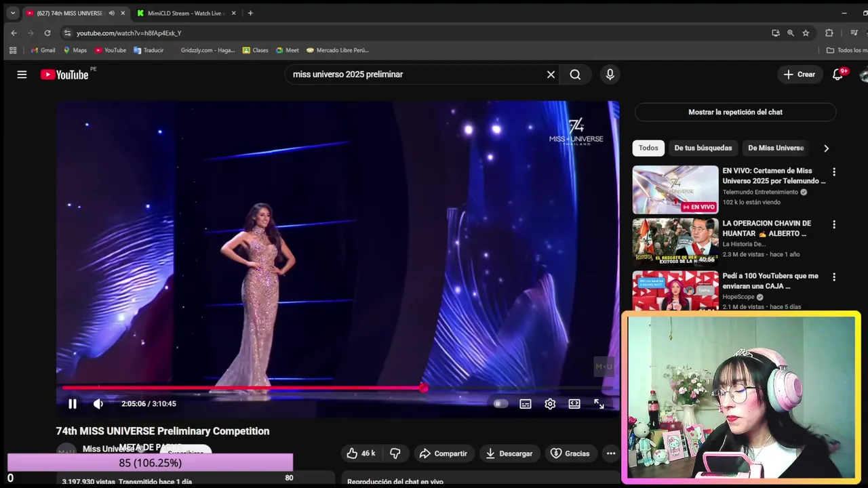The width and height of the screenshot is (868, 488).
Task: Open tab search dropdown arrow
Action: coord(12,13)
